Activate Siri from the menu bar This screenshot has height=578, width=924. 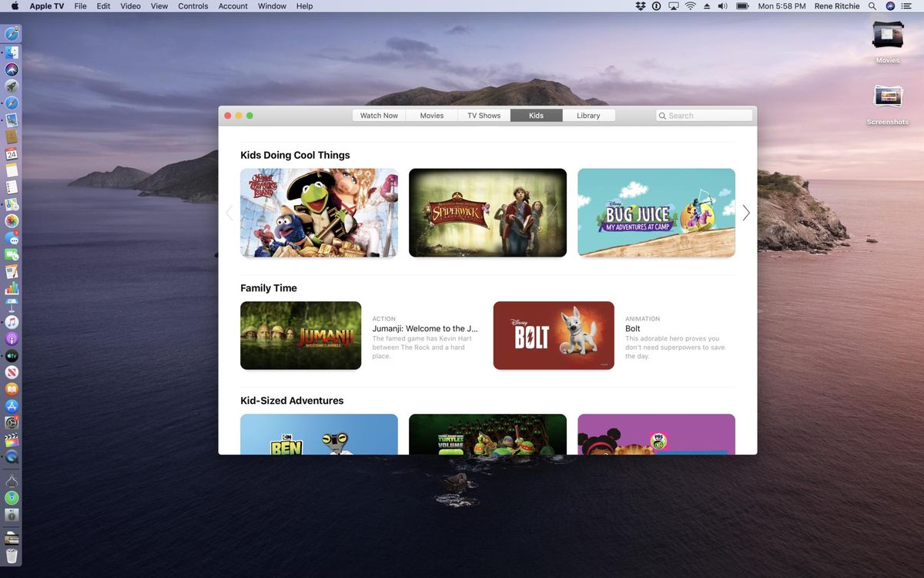pos(890,6)
